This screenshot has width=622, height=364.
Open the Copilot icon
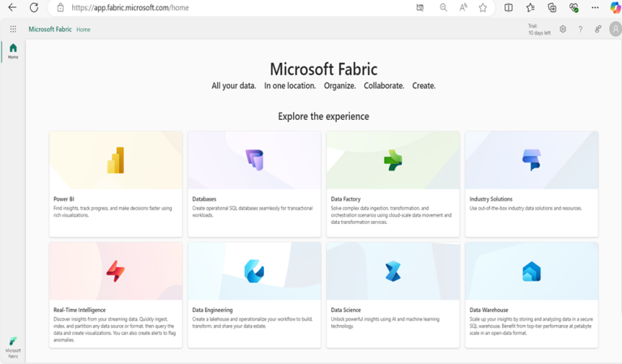616,7
